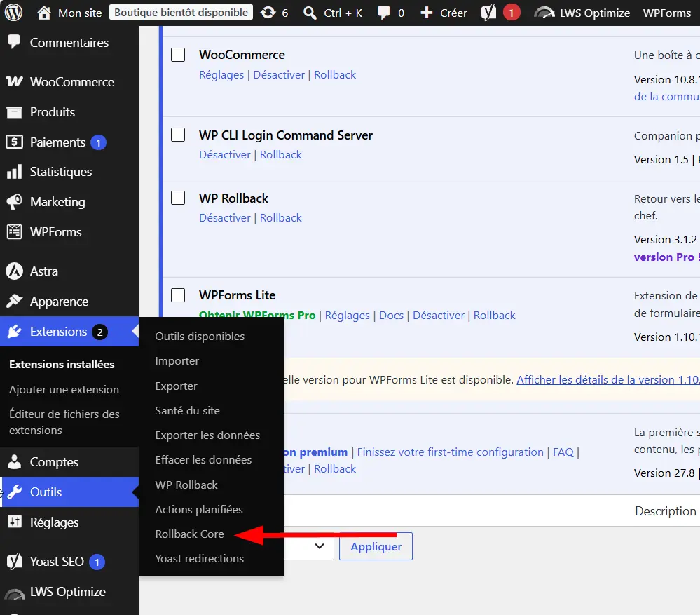Click Afficher les détails de la version link
The width and height of the screenshot is (700, 615).
coord(608,379)
